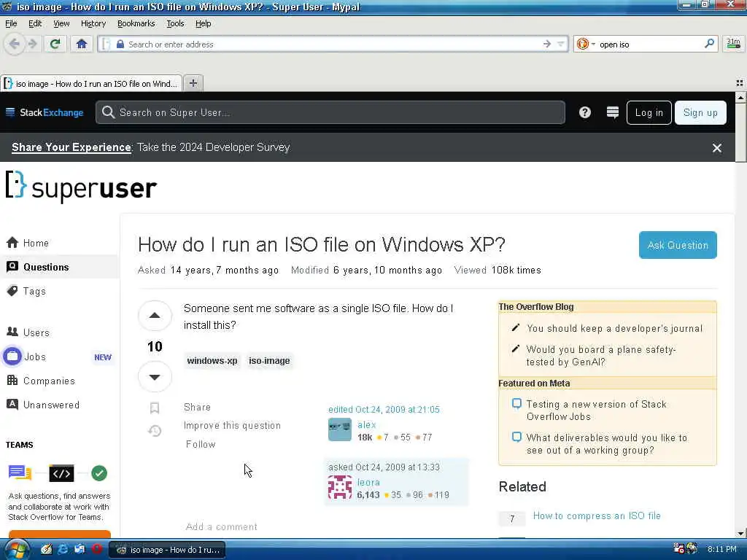747x560 pixels.
Task: Click the Sign up button
Action: point(700,112)
